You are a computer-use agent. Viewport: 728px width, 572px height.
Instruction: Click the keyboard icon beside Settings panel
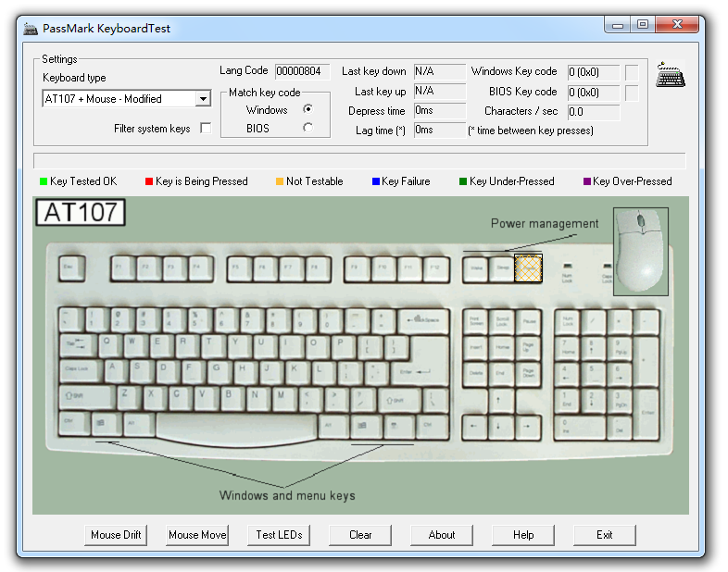tap(671, 77)
